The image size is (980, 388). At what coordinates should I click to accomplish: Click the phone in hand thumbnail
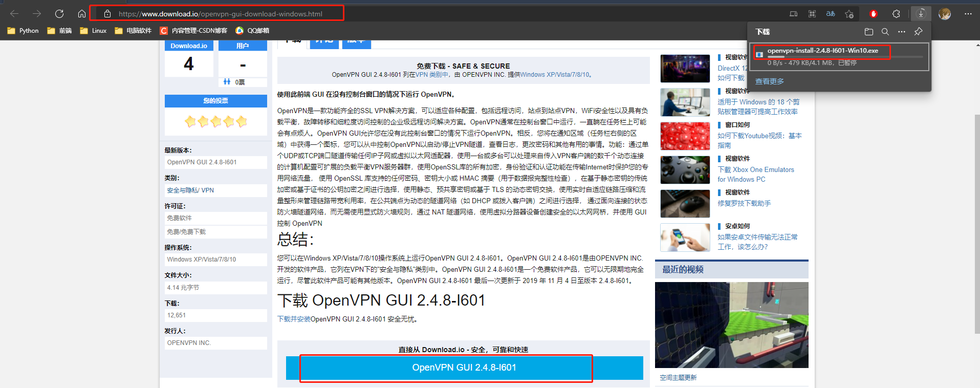(x=685, y=238)
